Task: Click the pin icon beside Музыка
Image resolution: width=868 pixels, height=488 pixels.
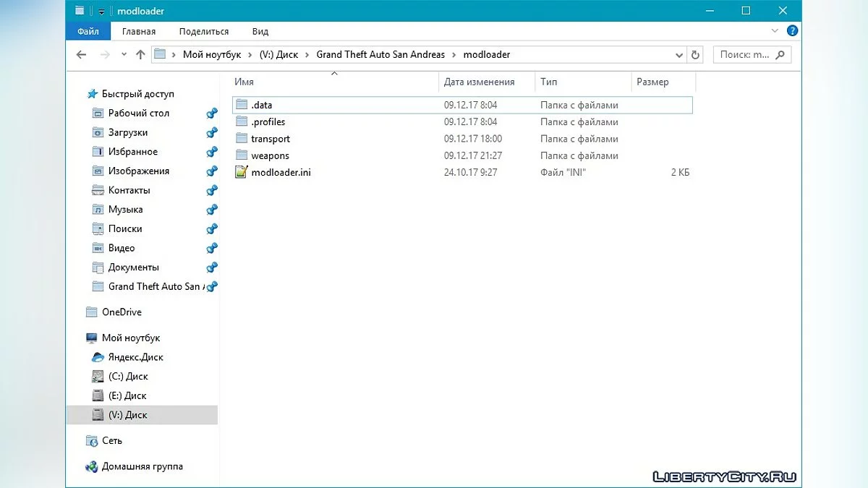Action: (x=212, y=210)
